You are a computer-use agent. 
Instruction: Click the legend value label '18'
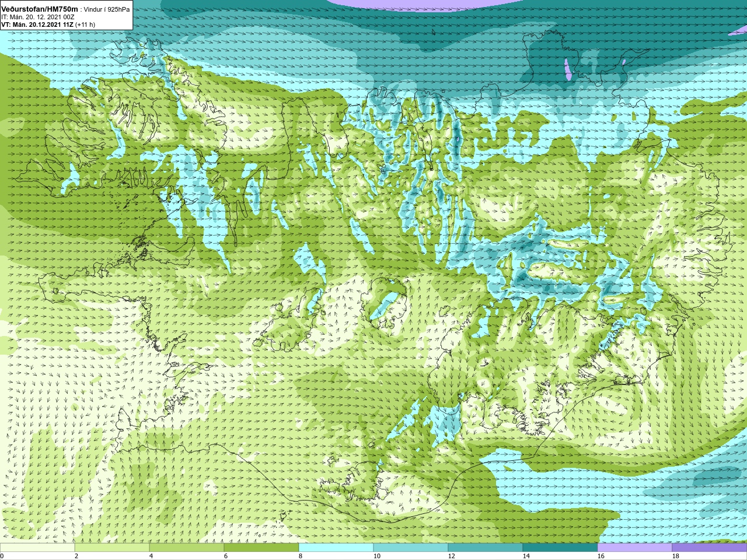coord(676,556)
